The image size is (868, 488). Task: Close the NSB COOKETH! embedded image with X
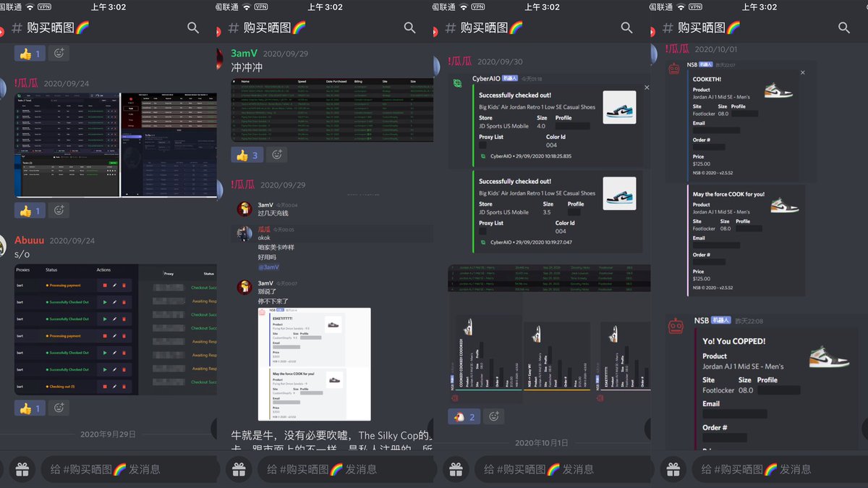click(803, 72)
